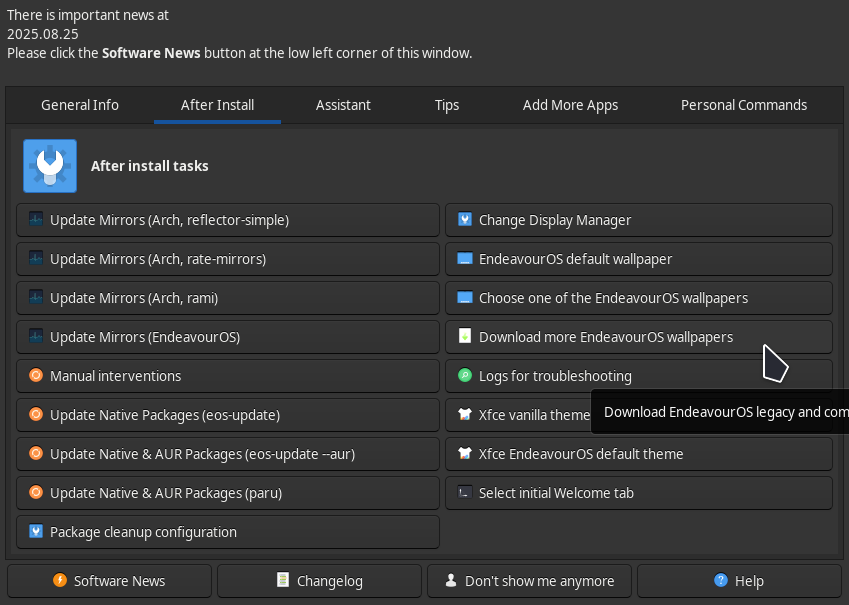Click the After install tasks wrench icon
The height and width of the screenshot is (605, 849).
coord(50,166)
